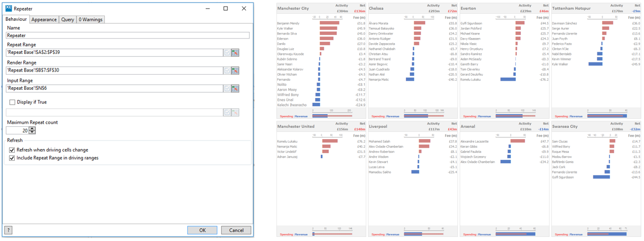Enable the Display if True checkbox
Screen dimensions: 644x241
click(12, 102)
